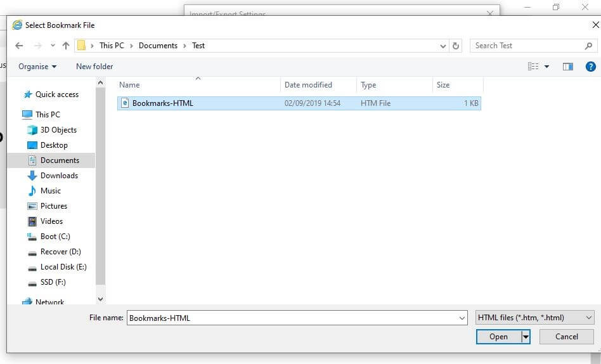
Task: Open Recover (D:) drive
Action: coord(61,252)
